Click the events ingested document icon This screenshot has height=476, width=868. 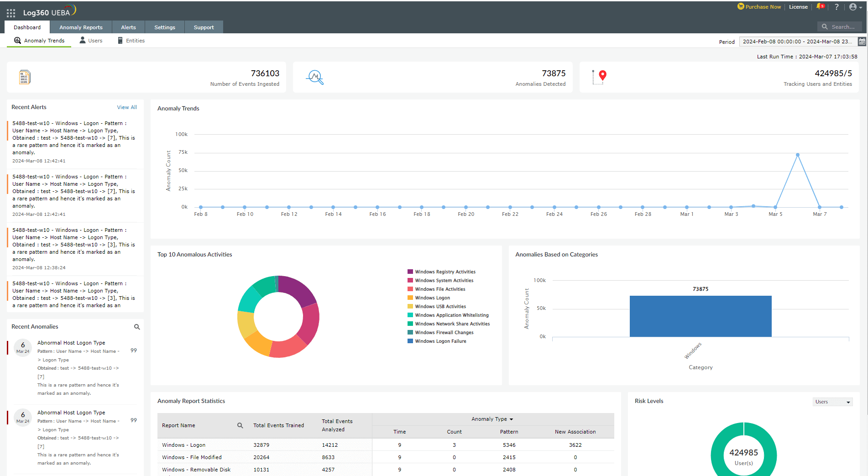pos(25,77)
